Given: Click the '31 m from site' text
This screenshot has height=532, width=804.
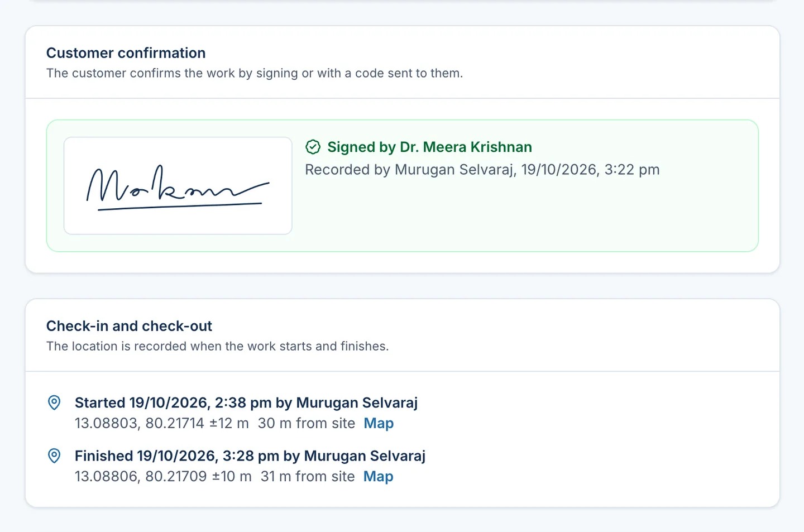Looking at the screenshot, I should pos(308,476).
